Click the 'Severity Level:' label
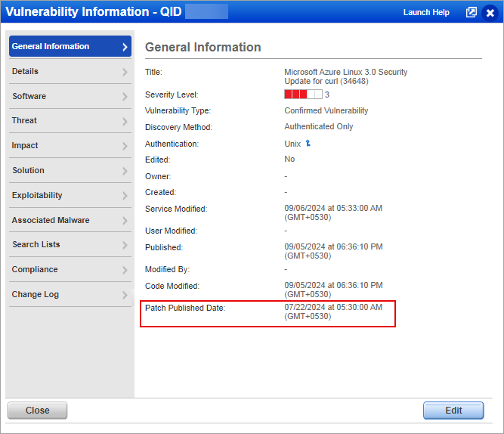Viewport: 504px width, 434px height. 172,95
